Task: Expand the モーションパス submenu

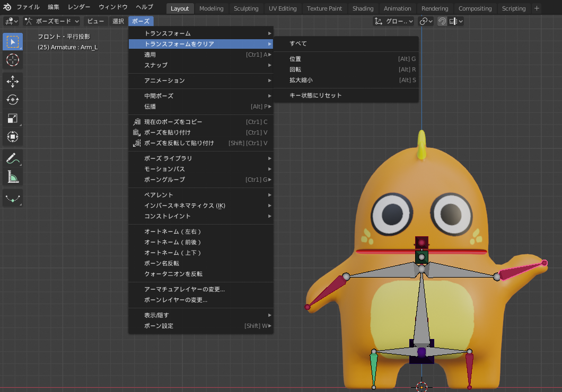Action: (x=201, y=169)
